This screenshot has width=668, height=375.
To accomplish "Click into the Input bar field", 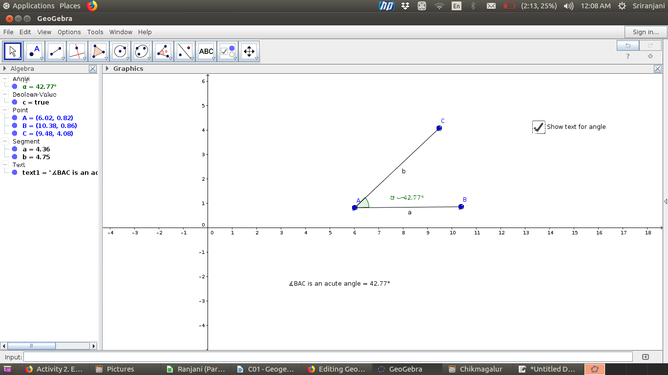I will tap(328, 357).
